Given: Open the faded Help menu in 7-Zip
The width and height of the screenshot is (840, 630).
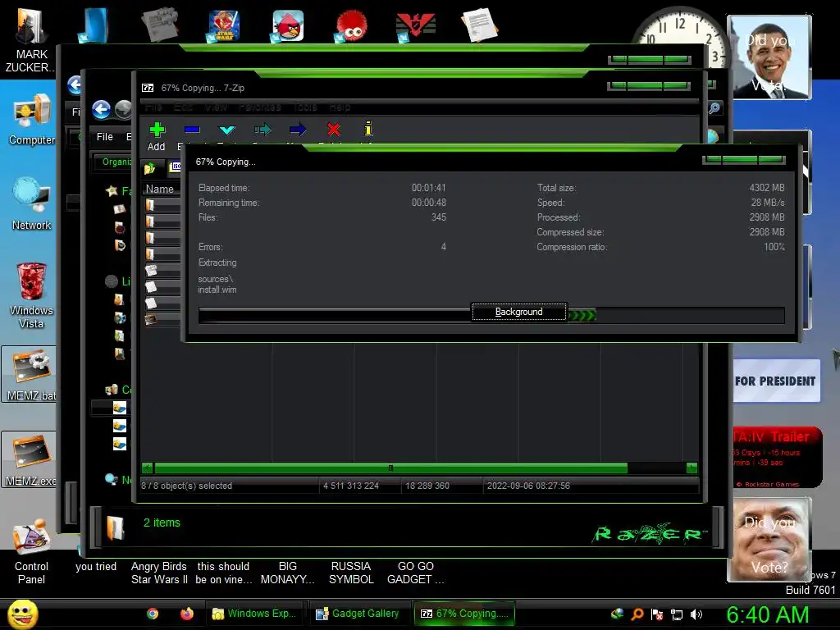Looking at the screenshot, I should pyautogui.click(x=340, y=107).
